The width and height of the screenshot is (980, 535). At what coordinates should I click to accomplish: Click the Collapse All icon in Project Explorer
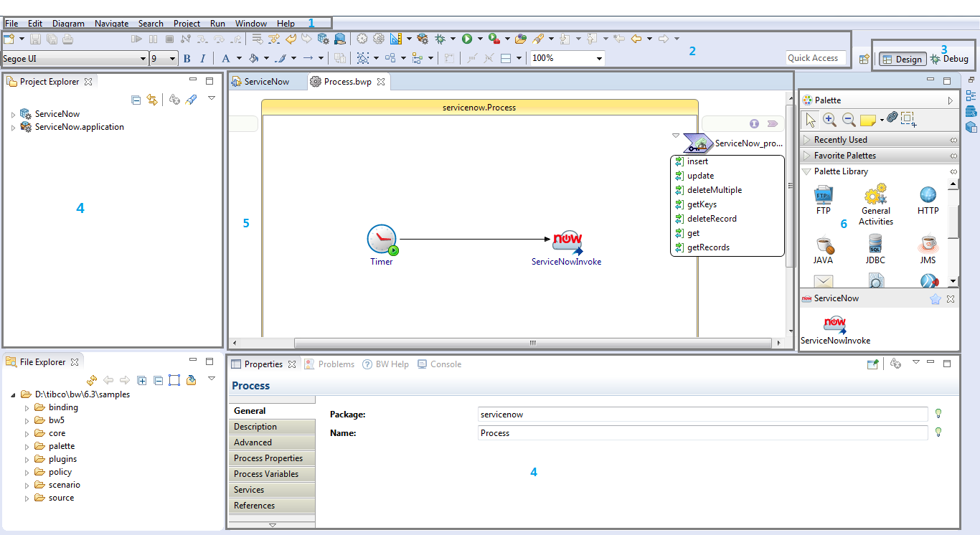pos(136,100)
